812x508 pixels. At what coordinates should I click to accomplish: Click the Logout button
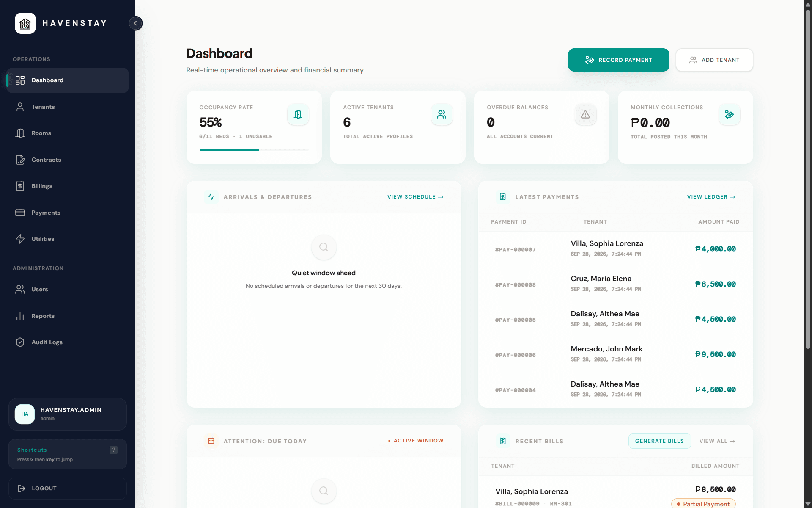point(68,489)
